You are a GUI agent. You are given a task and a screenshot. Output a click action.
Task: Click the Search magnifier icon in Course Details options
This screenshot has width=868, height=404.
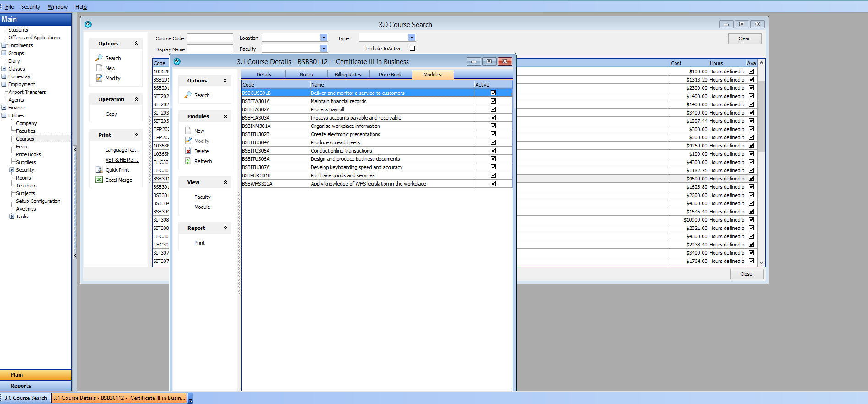(x=188, y=95)
